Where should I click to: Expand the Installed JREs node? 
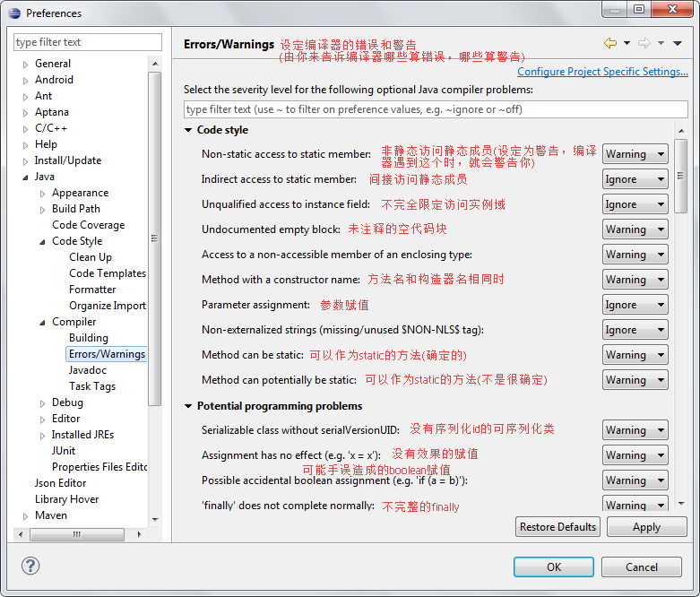click(x=42, y=436)
